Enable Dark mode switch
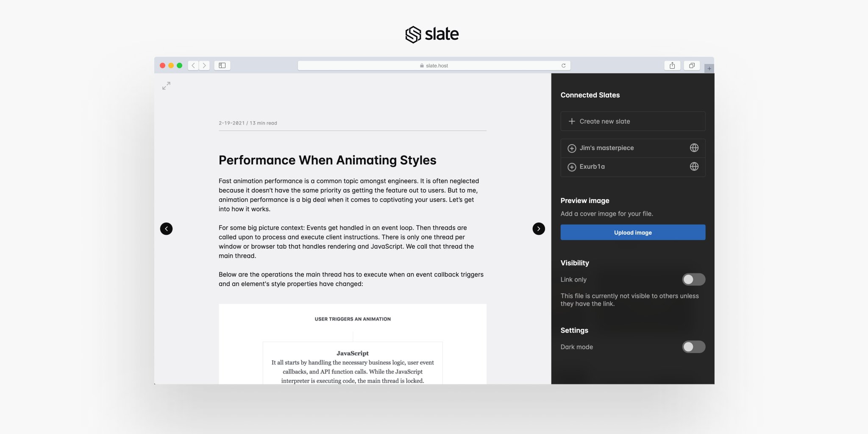868x434 pixels. (x=693, y=347)
